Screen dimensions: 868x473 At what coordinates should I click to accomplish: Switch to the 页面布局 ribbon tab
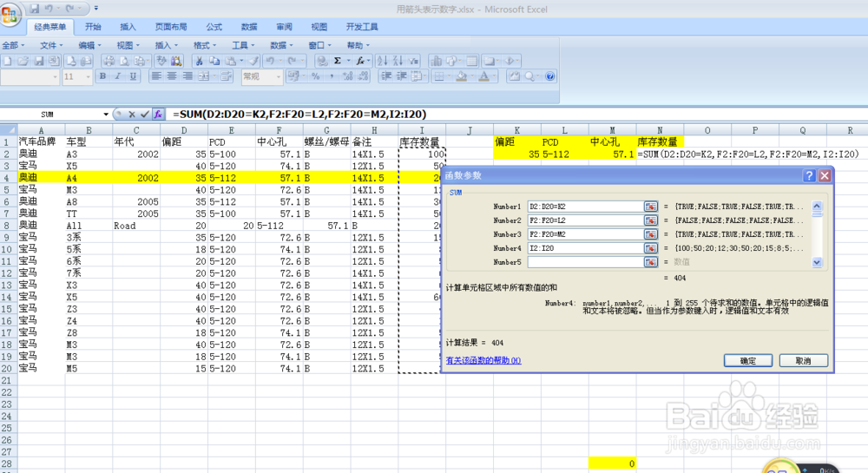pos(171,27)
